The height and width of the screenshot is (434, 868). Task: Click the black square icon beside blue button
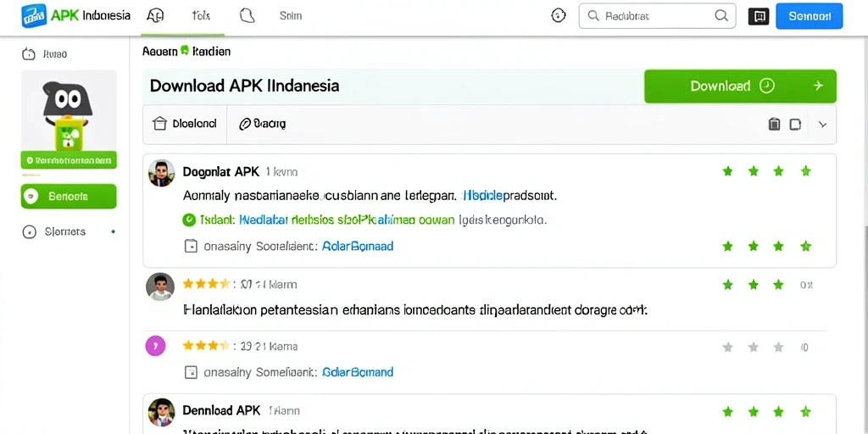[759, 17]
